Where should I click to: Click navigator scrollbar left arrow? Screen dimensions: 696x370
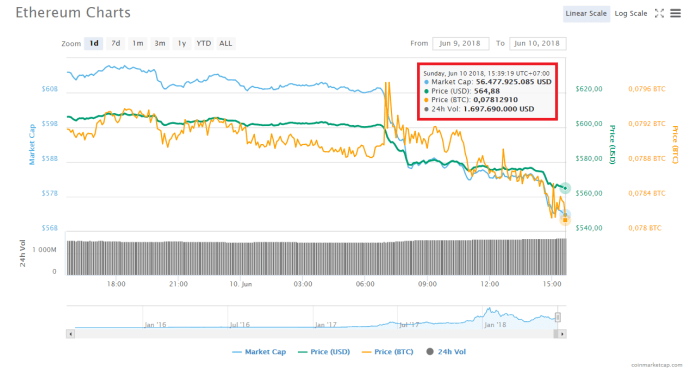coord(70,334)
